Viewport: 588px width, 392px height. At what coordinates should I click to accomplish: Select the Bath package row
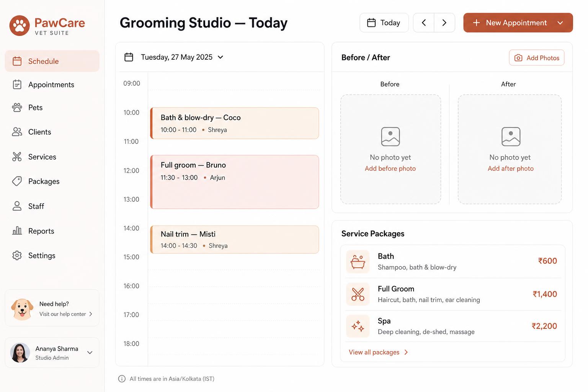point(452,261)
